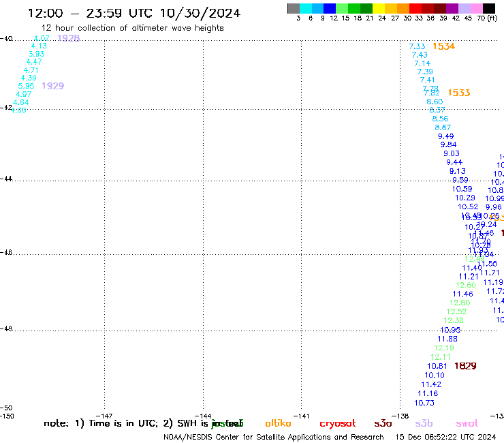Screen dimensions: 504x443
Task: Click the wave height value 7.41
Action: coord(427,80)
